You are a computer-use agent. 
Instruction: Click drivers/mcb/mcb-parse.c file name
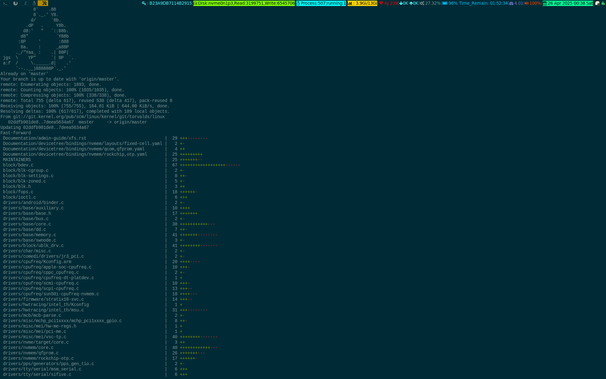(32, 316)
